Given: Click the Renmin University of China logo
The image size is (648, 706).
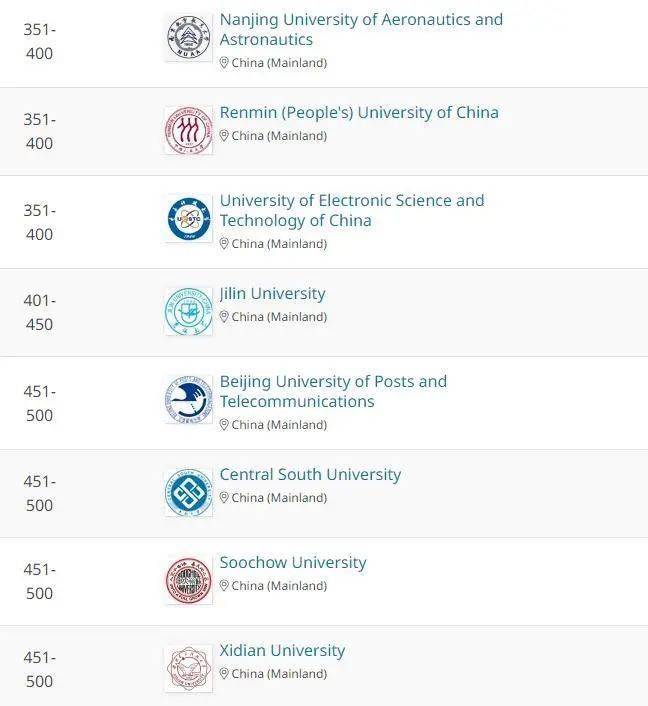Looking at the screenshot, I should (x=189, y=131).
